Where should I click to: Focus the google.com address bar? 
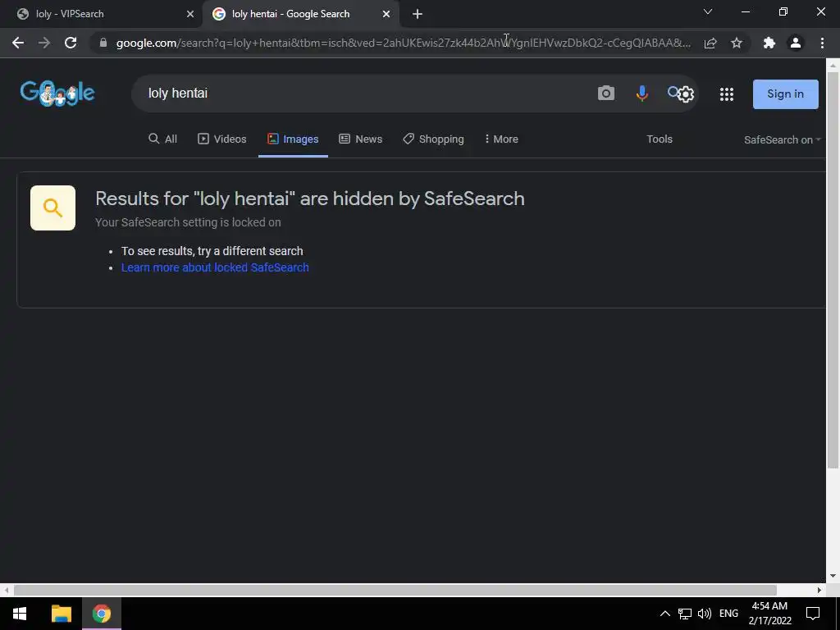coord(403,43)
